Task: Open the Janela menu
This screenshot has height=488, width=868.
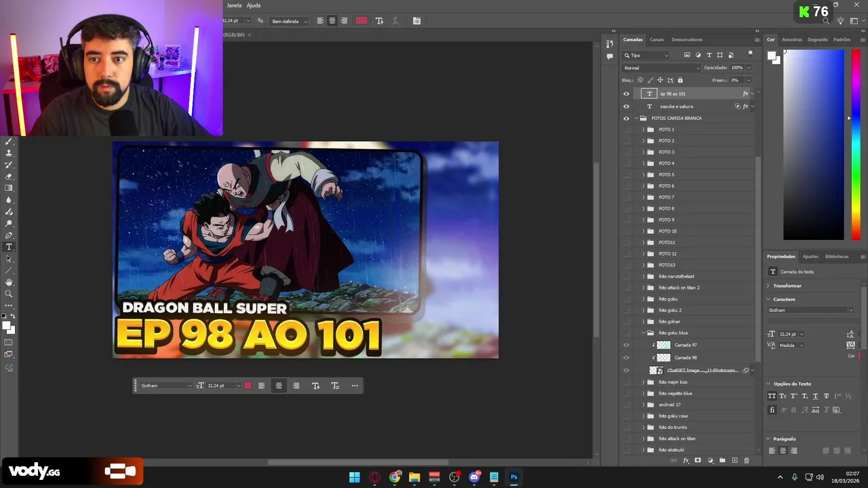Action: pos(234,5)
